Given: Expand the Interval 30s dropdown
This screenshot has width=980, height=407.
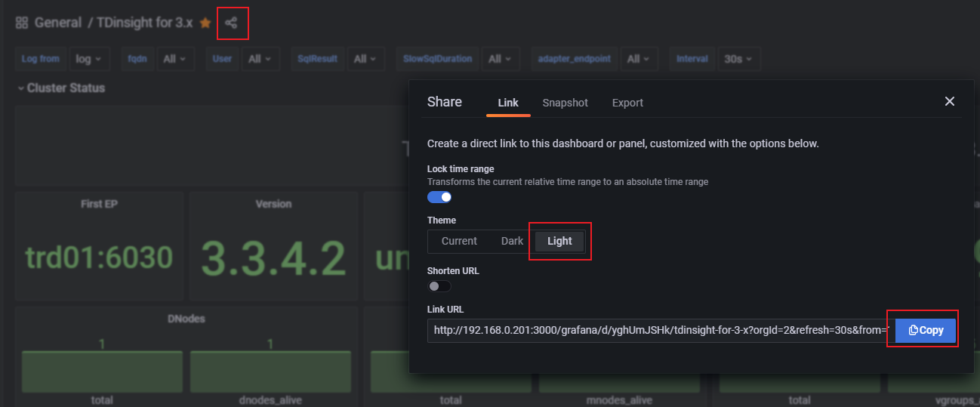Looking at the screenshot, I should 738,59.
